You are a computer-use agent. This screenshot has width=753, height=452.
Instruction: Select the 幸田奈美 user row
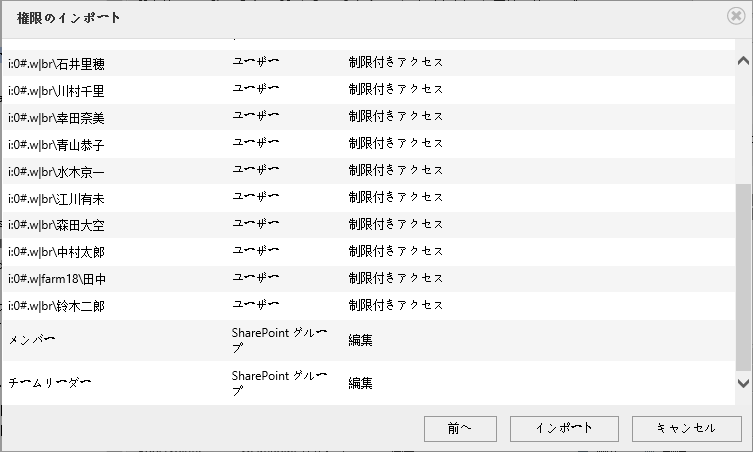(x=369, y=117)
